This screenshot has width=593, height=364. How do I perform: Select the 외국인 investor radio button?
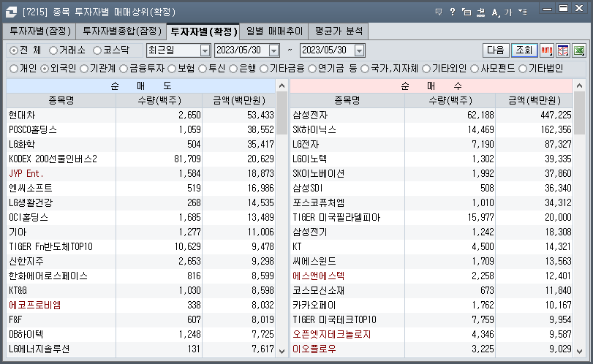(45, 69)
